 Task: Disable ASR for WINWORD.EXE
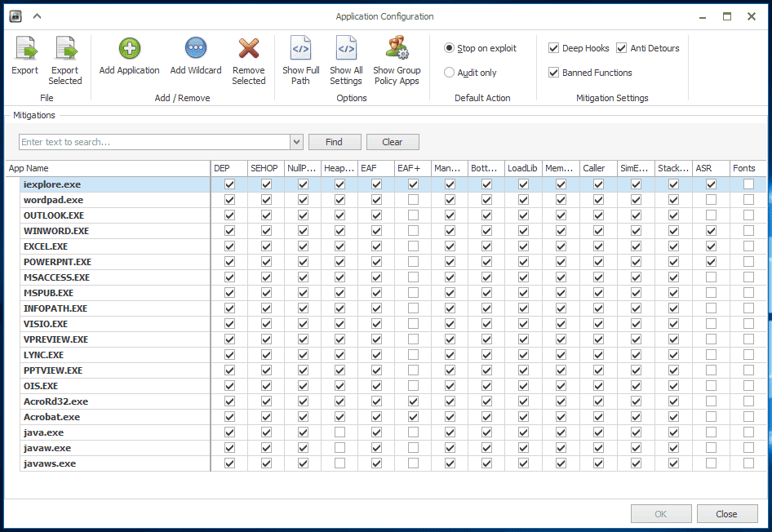coord(711,231)
